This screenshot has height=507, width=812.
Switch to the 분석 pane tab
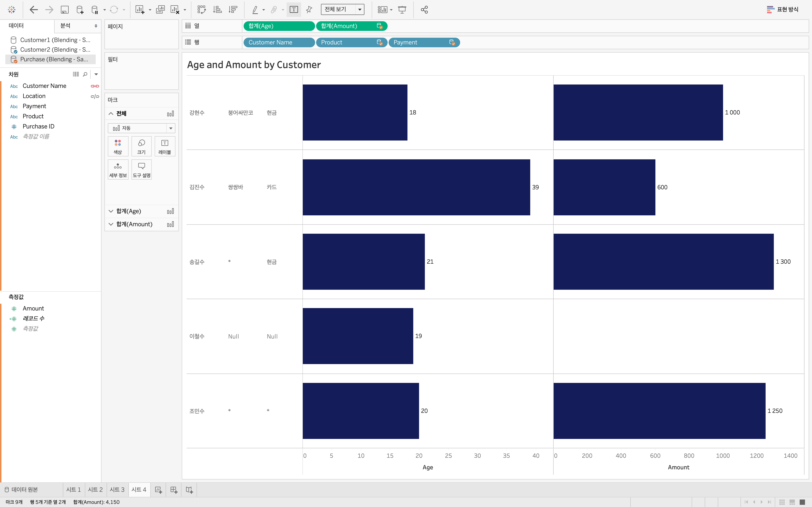(65, 26)
